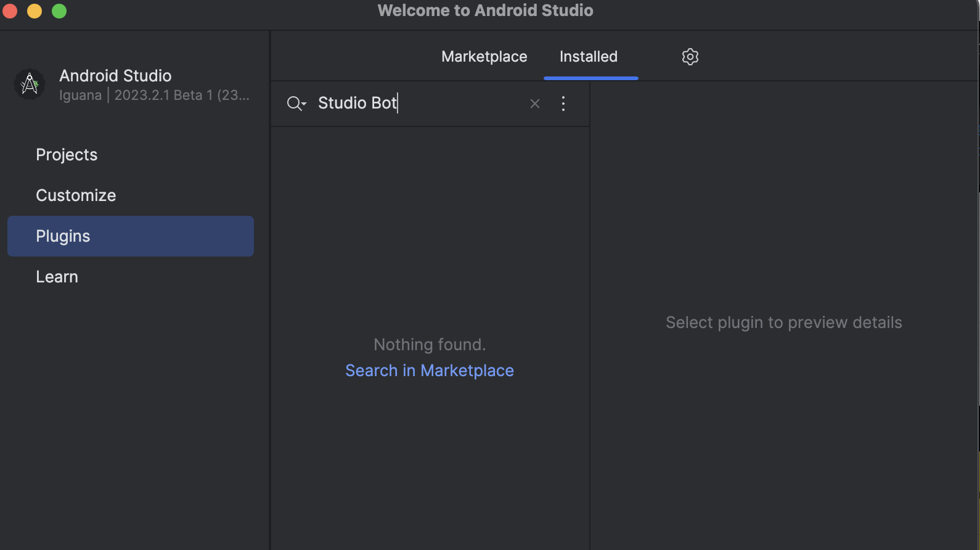Open the vertical three-dot search options

point(563,104)
